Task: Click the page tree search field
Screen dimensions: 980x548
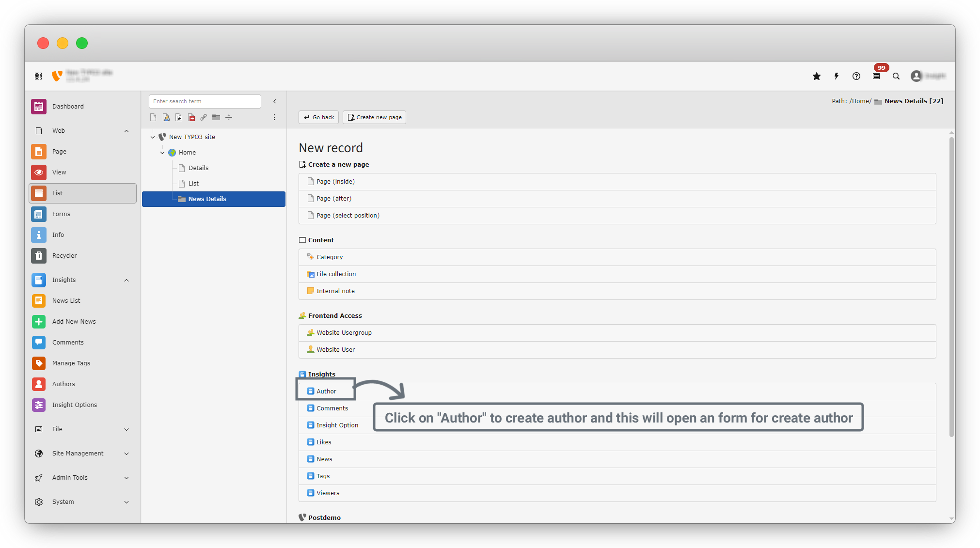Action: click(205, 101)
